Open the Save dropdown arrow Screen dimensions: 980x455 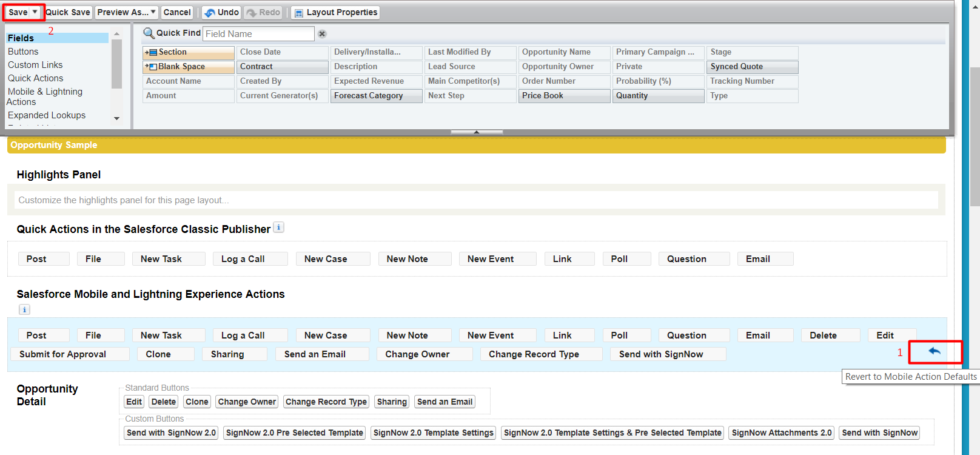coord(35,12)
